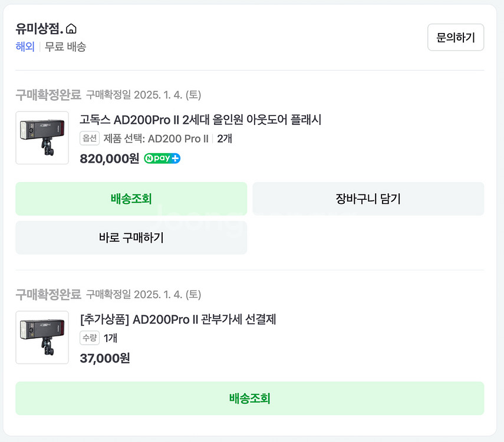Select the 해외 link under the store name
The height and width of the screenshot is (442, 504).
[x=25, y=47]
